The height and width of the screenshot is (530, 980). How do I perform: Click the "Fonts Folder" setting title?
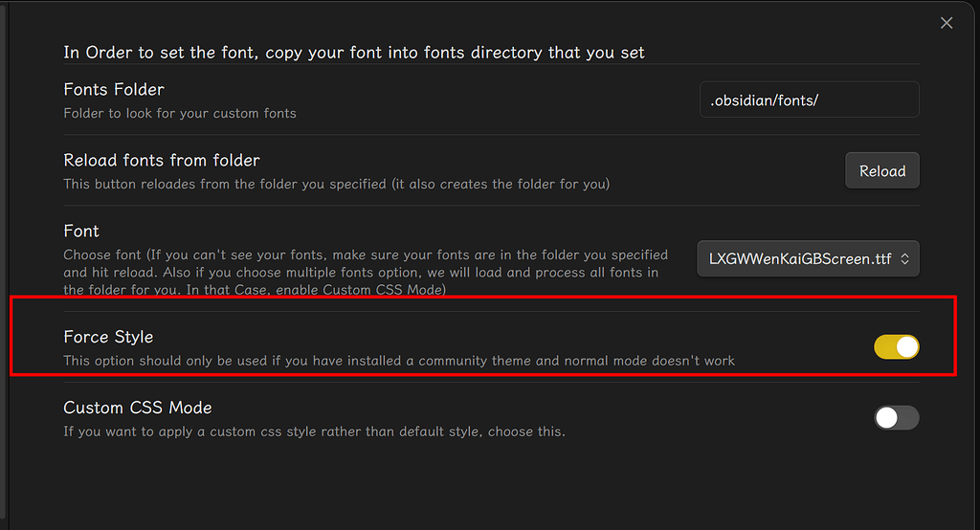114,90
